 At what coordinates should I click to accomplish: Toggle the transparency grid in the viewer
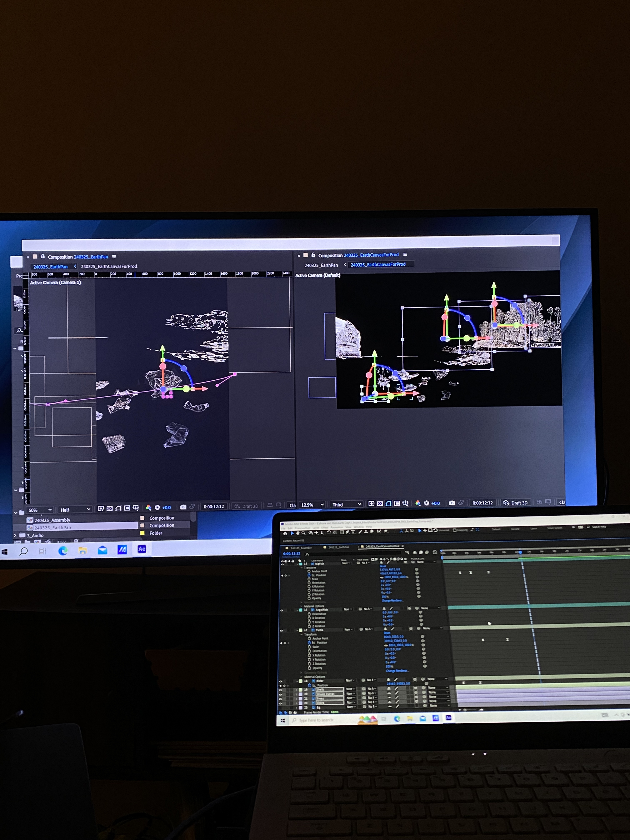pyautogui.click(x=380, y=504)
